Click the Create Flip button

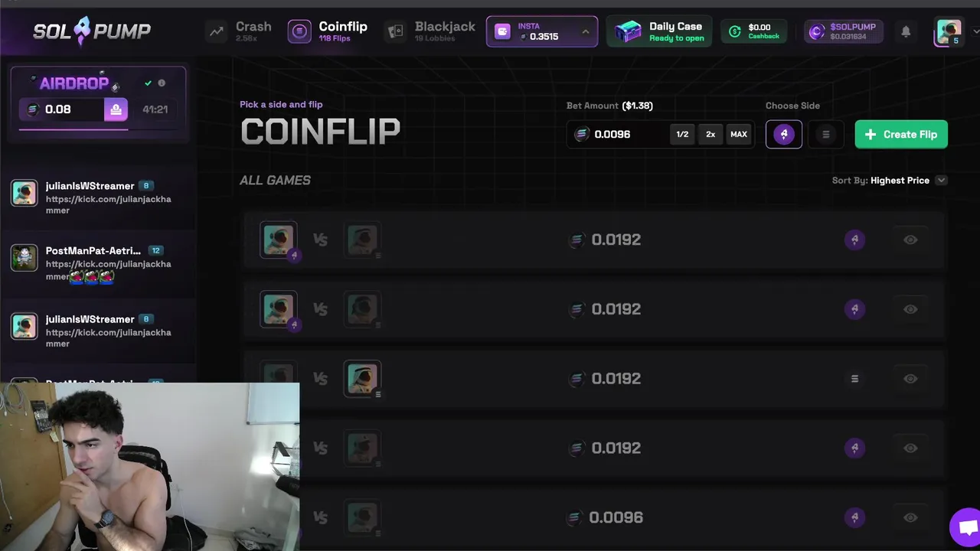[901, 134]
